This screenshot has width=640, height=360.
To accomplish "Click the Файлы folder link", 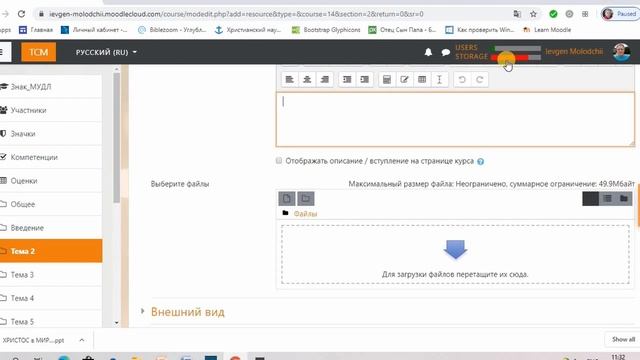I will click(305, 214).
